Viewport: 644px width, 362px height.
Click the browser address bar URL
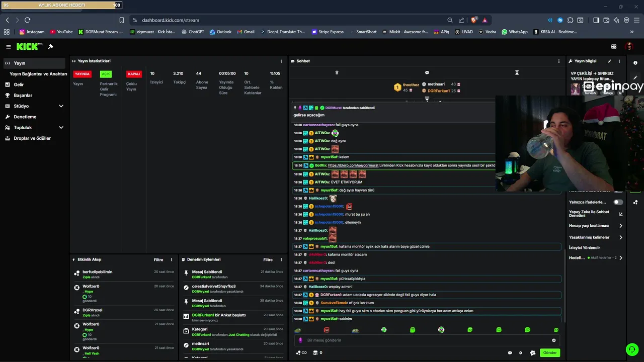pyautogui.click(x=171, y=20)
